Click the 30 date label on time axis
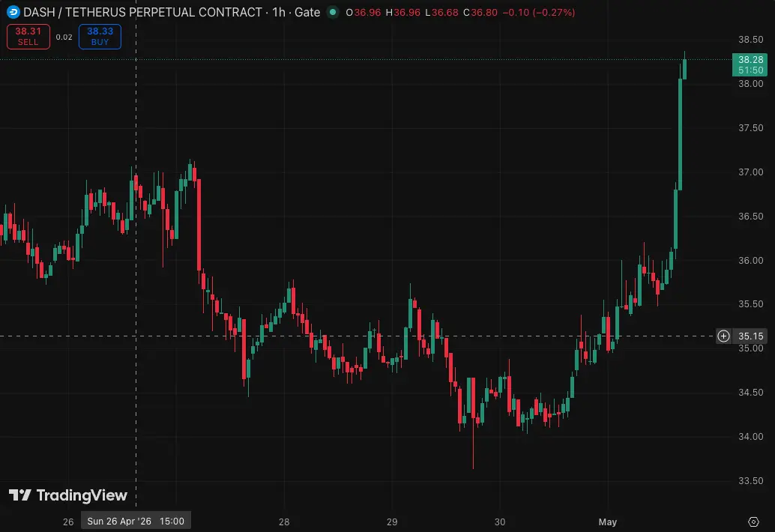This screenshot has height=532, width=775. tap(500, 522)
